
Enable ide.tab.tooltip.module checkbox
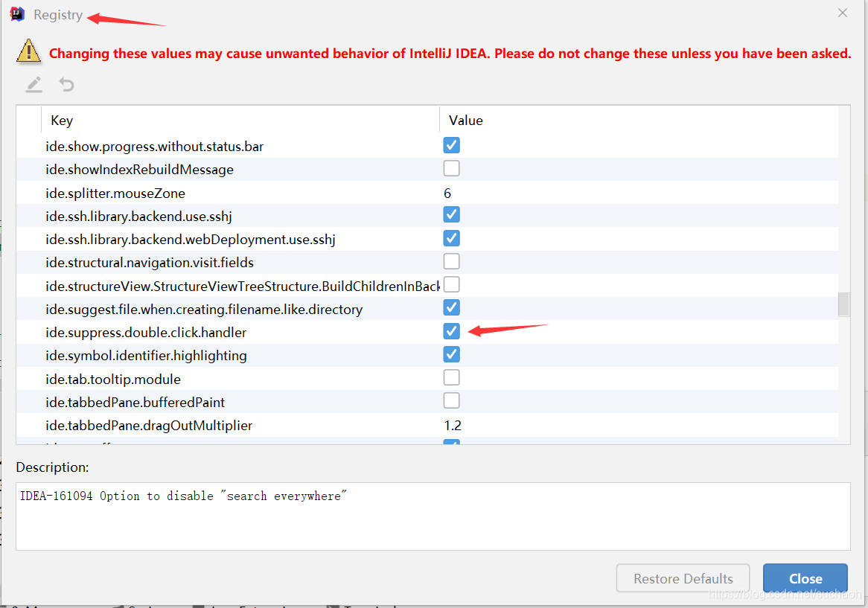pyautogui.click(x=451, y=378)
